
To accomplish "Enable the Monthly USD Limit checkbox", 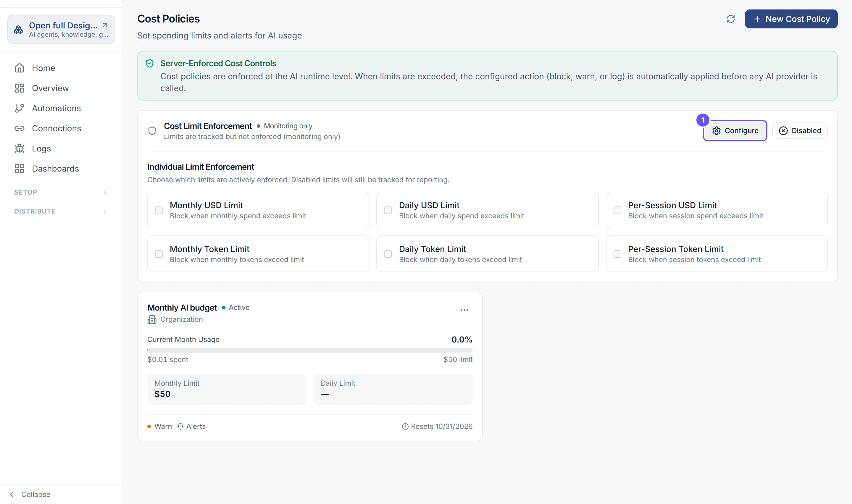I will pyautogui.click(x=159, y=210).
